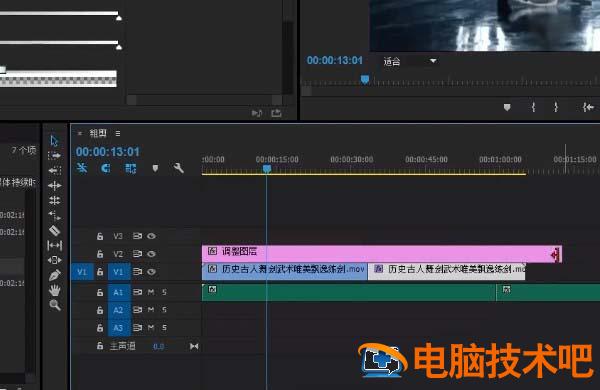Viewport: 600px width, 390px height.
Task: Select first blue .mov clip on V1
Action: point(285,271)
